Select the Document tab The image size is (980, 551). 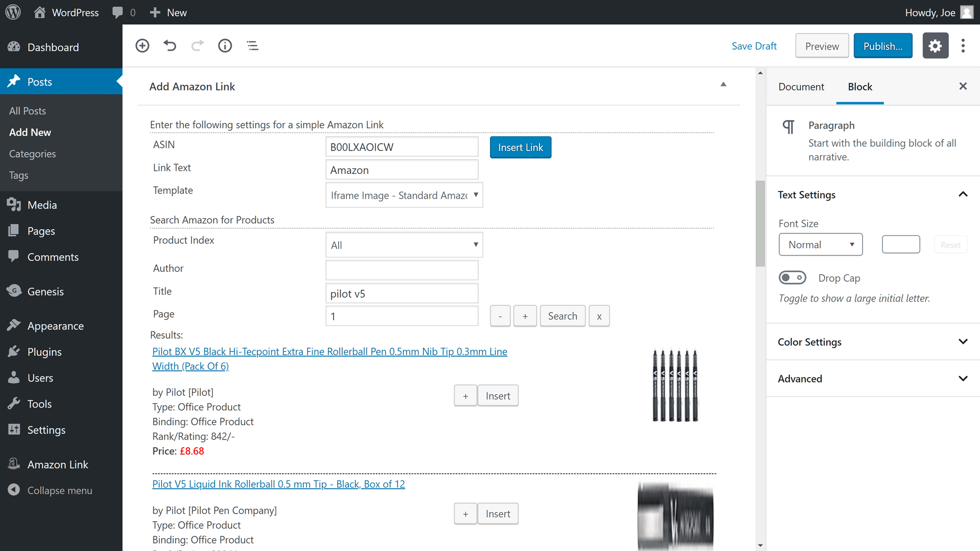tap(801, 86)
